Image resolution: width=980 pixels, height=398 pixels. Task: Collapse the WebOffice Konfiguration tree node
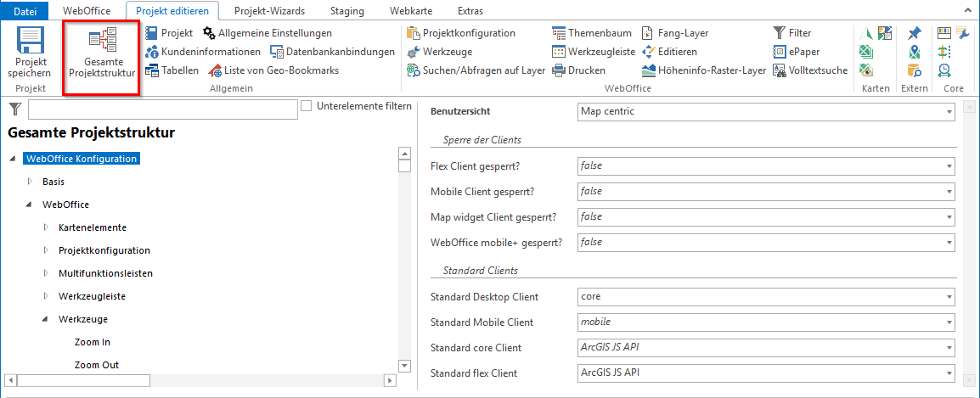(13, 160)
